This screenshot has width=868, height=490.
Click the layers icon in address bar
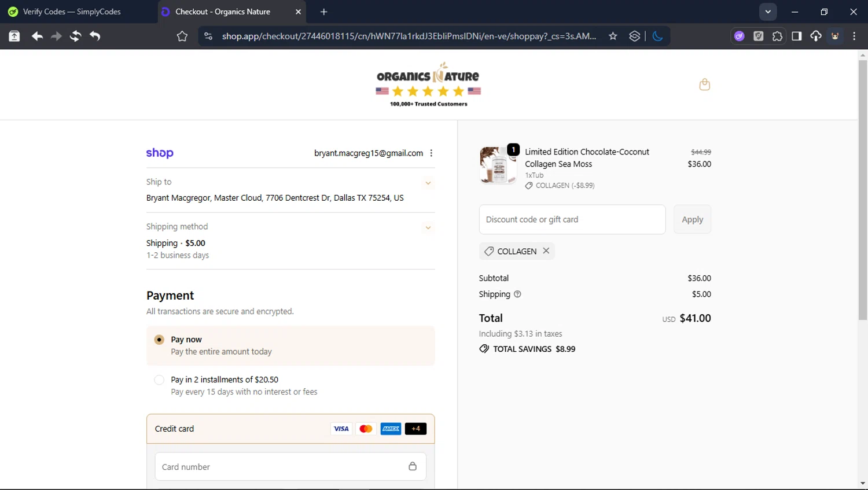pos(635,36)
